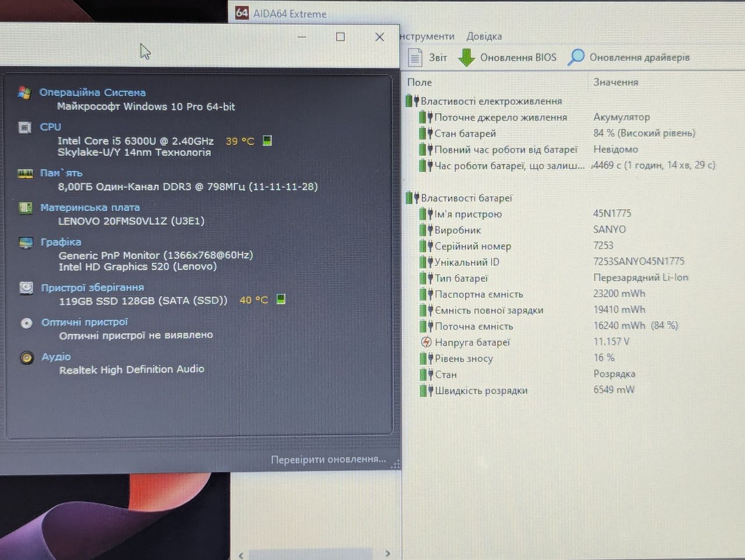The height and width of the screenshot is (560, 745).
Task: Click the AIDA64 Extreme app logo icon
Action: [x=242, y=13]
